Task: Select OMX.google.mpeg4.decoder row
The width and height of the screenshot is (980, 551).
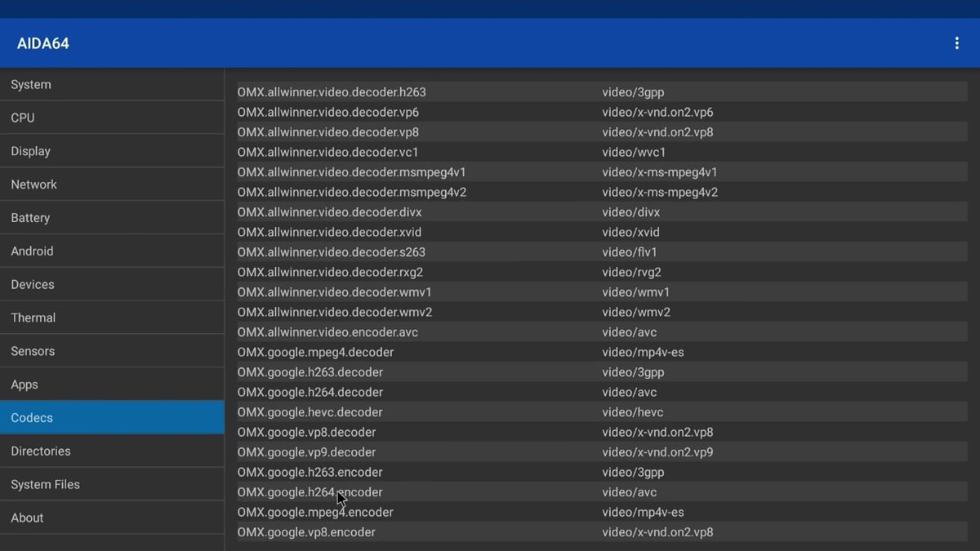Action: (x=602, y=352)
